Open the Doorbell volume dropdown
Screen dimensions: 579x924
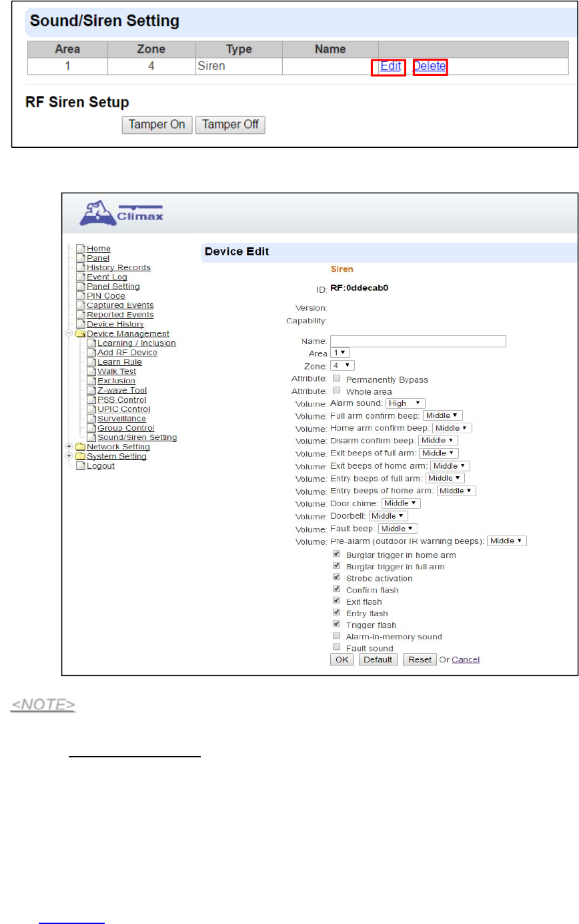(x=388, y=516)
